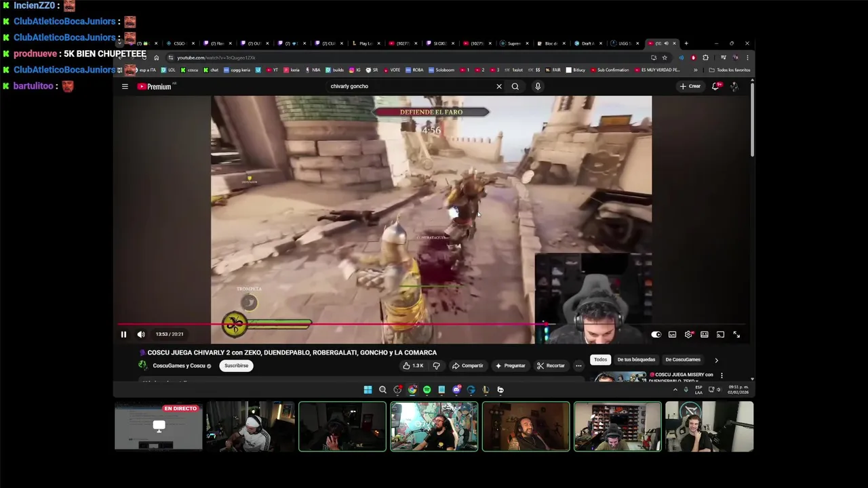Open Windows taskbar search
The width and height of the screenshot is (868, 488).
click(x=382, y=390)
